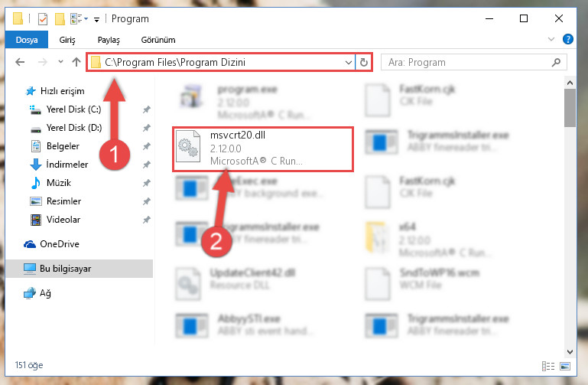Unpin Belgeler using its pin icon

pos(146,146)
